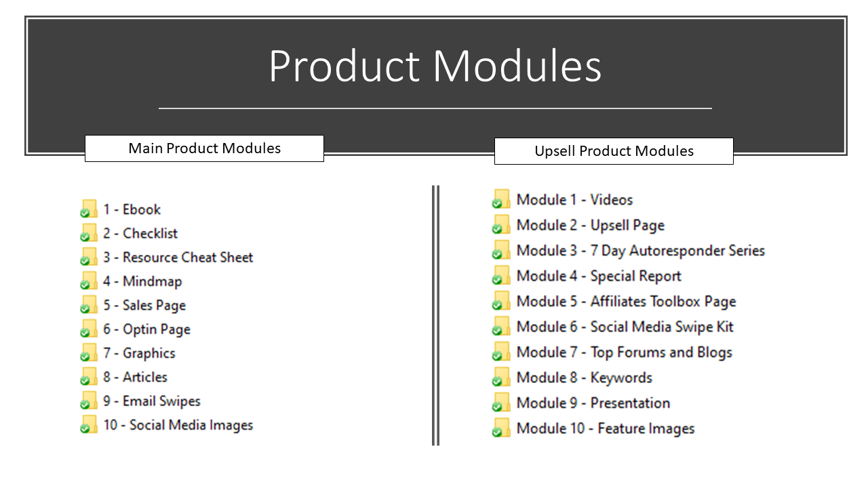Click the folder icon beside Module 1 - Videos
868x488 pixels.
(501, 199)
